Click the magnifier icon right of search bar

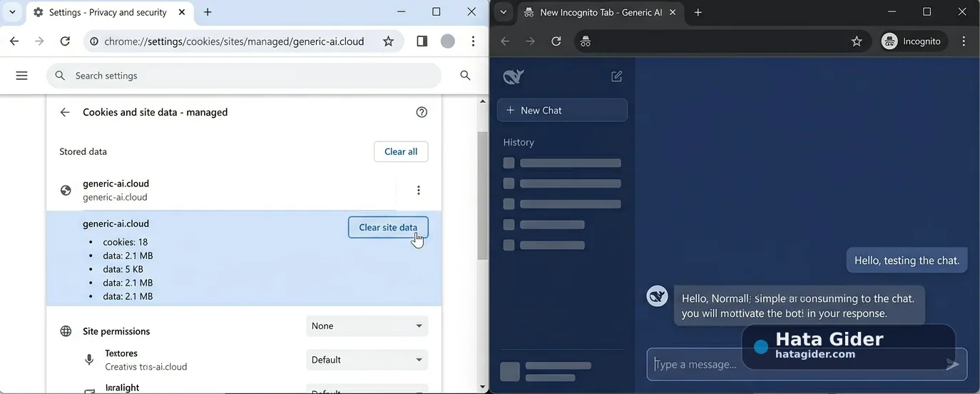point(466,76)
